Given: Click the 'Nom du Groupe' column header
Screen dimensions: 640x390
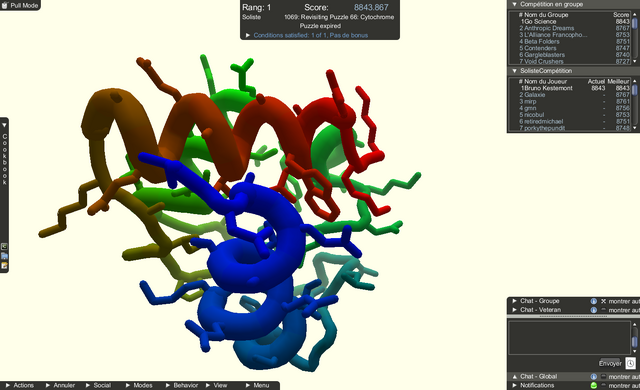Looking at the screenshot, I should pos(546,15).
